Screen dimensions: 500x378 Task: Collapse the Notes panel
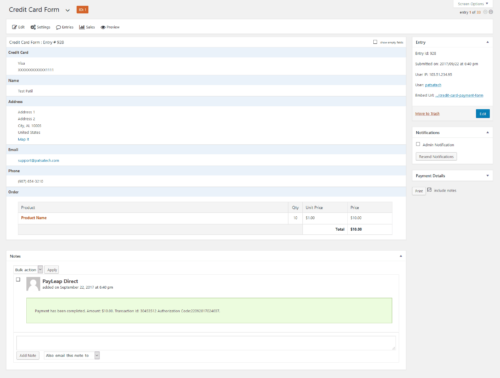(401, 256)
